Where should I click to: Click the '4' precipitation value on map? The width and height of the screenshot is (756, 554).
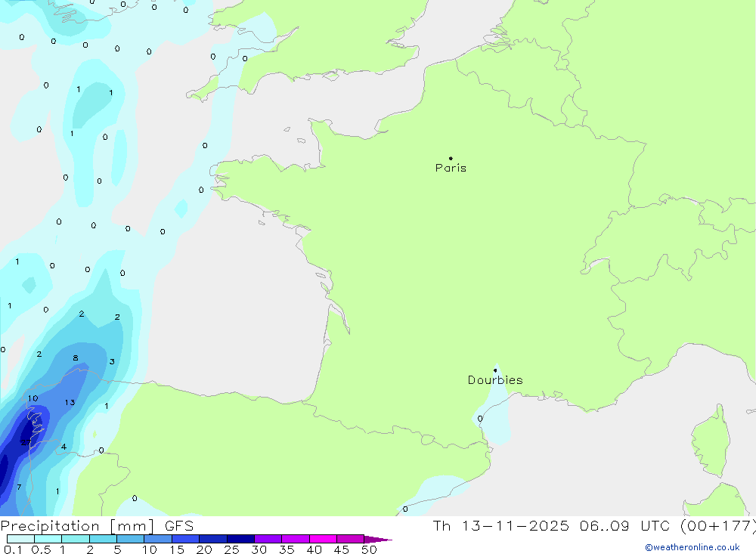pyautogui.click(x=64, y=447)
